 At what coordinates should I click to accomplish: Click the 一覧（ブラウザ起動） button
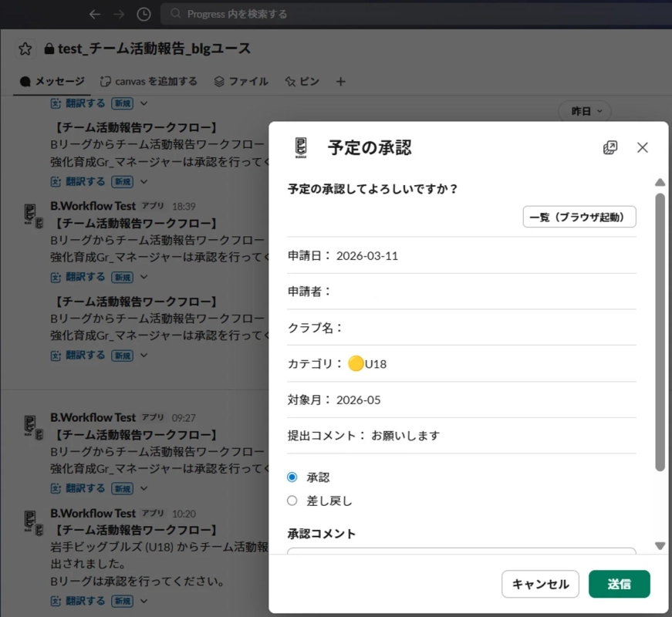[579, 217]
